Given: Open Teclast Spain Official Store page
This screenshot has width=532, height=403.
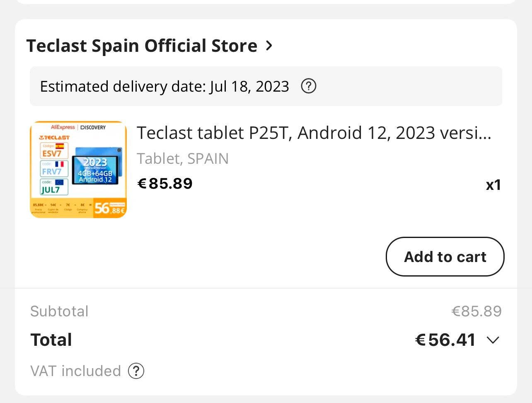Looking at the screenshot, I should tap(142, 46).
